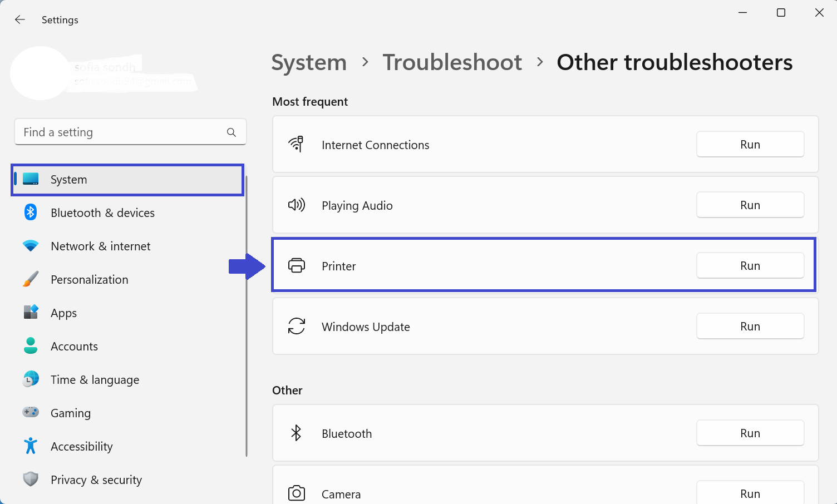Select System in the sidebar
This screenshot has width=837, height=504.
click(x=68, y=180)
